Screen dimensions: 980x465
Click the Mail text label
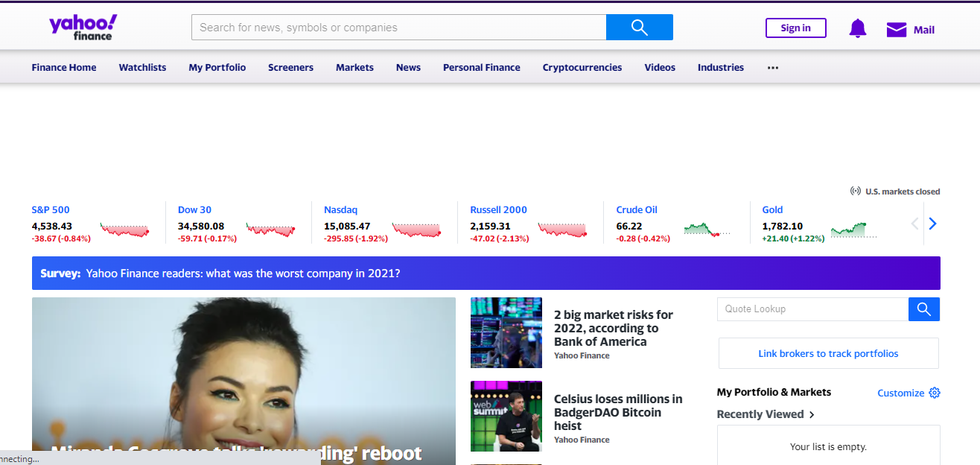coord(924,30)
